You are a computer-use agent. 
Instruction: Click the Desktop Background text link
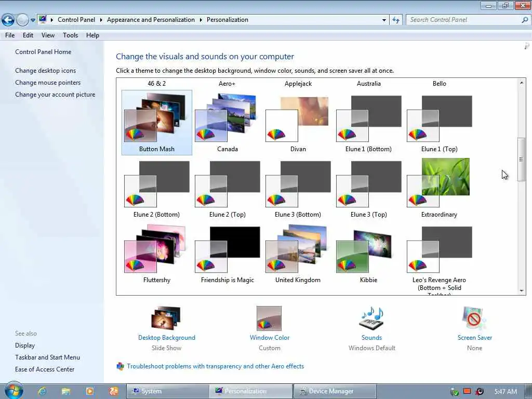coord(167,338)
